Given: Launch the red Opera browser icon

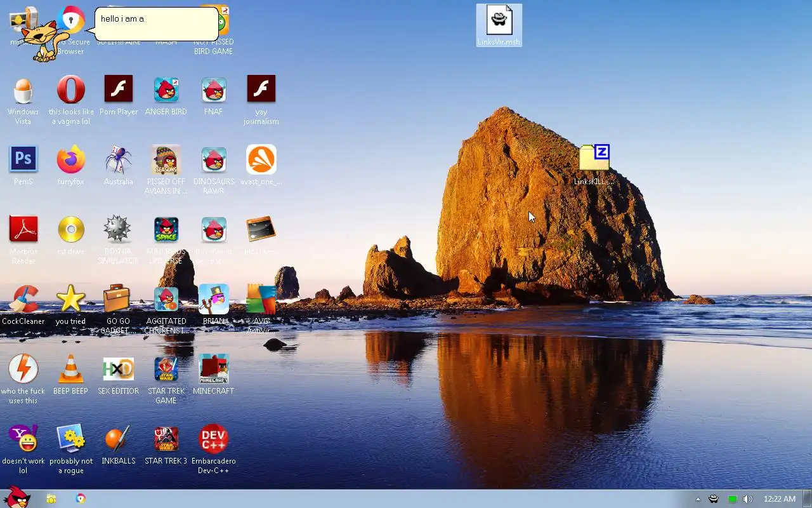Looking at the screenshot, I should tap(70, 90).
